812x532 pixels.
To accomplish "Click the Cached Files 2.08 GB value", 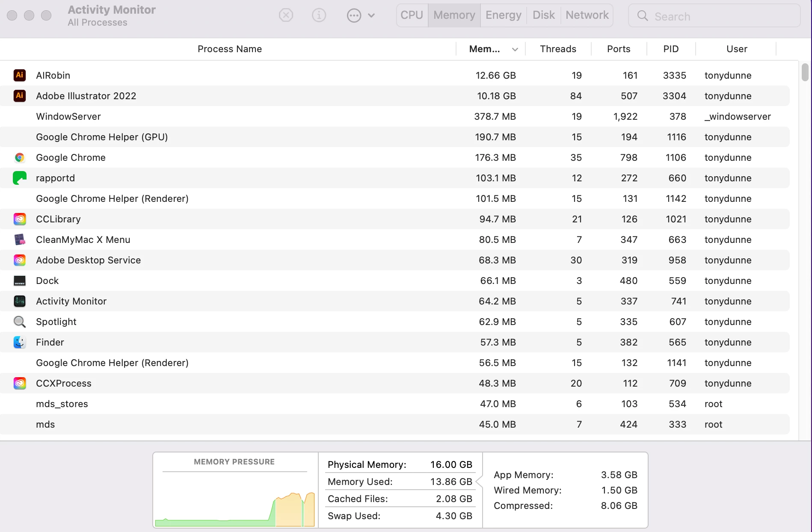I will [x=454, y=499].
